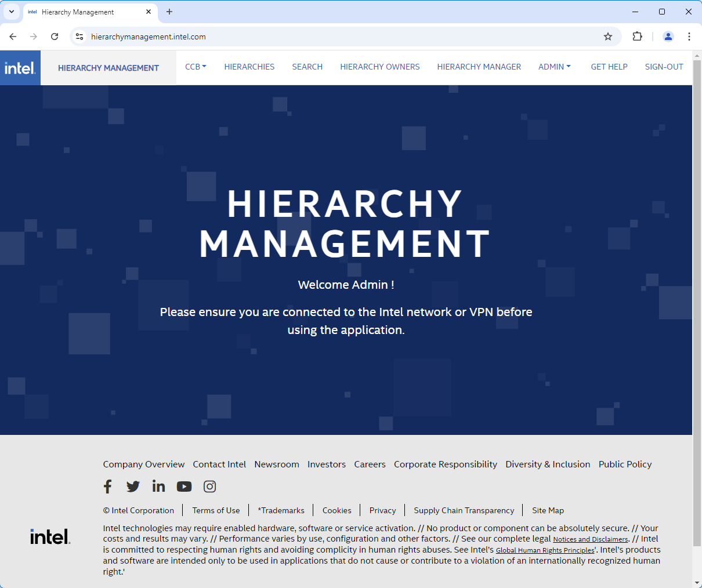Reload the page
702x588 pixels.
click(x=55, y=37)
